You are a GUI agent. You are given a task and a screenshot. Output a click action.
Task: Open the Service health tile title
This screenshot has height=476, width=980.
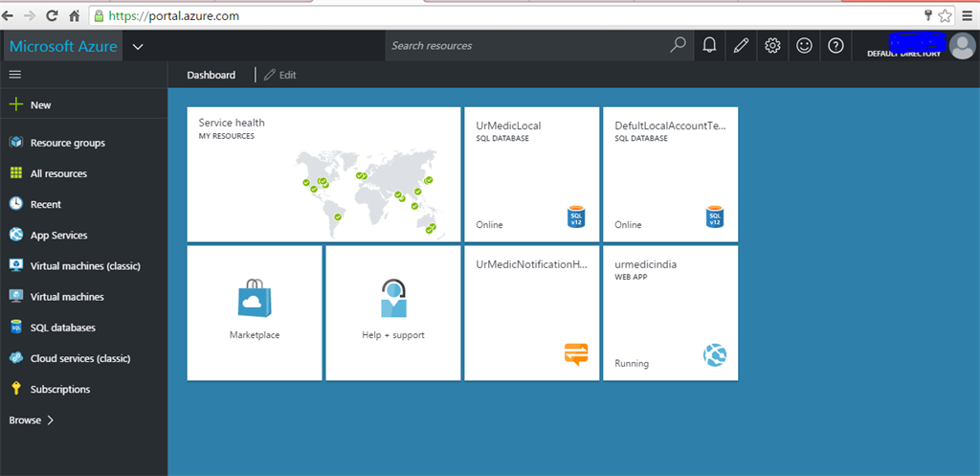click(x=232, y=124)
